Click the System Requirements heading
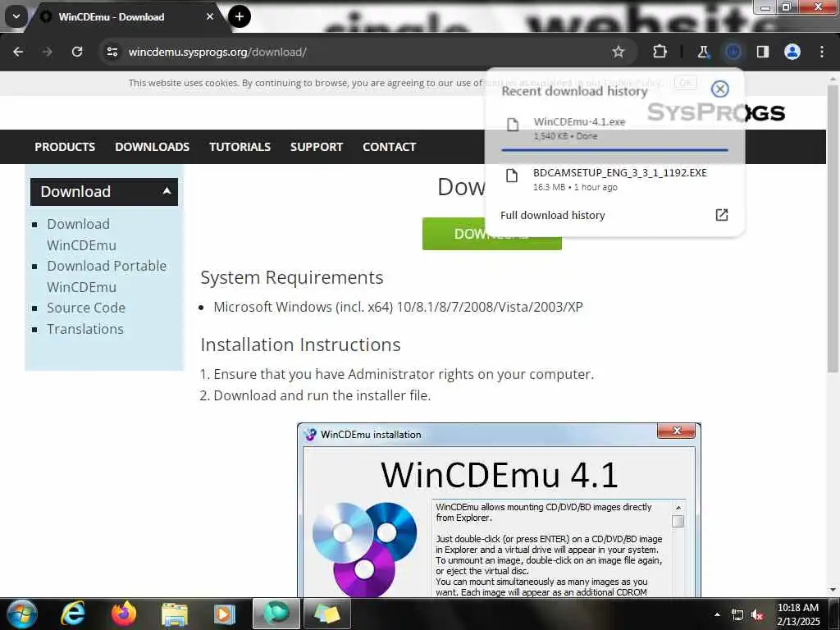This screenshot has height=630, width=840. (292, 277)
